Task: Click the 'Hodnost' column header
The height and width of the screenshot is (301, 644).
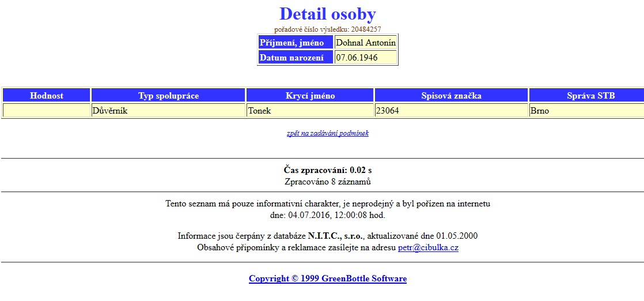Action: coord(47,96)
